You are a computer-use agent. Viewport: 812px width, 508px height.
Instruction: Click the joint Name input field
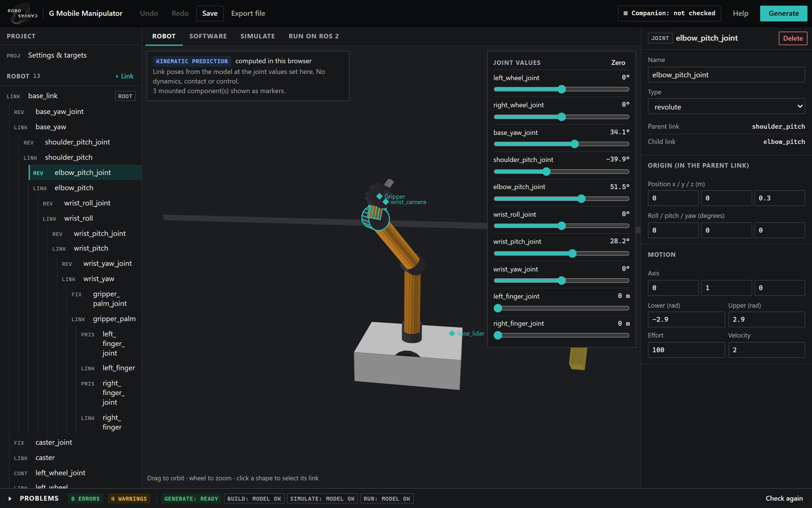coord(726,75)
